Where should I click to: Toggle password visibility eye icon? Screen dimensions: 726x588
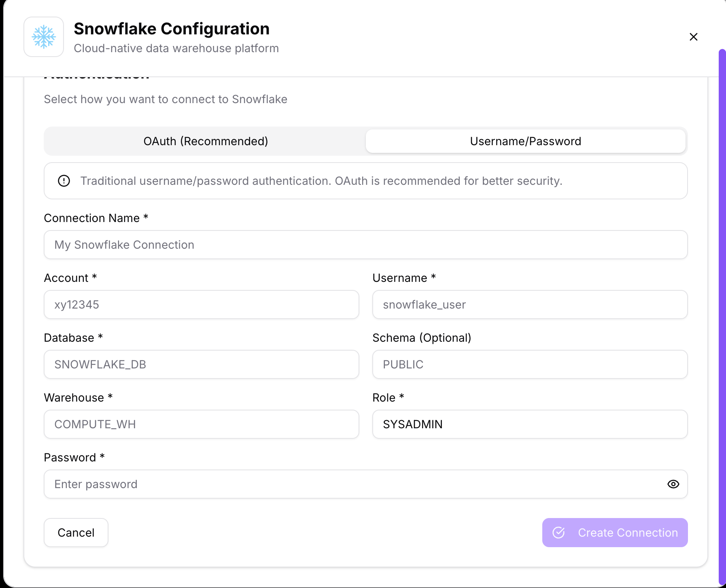(x=673, y=484)
